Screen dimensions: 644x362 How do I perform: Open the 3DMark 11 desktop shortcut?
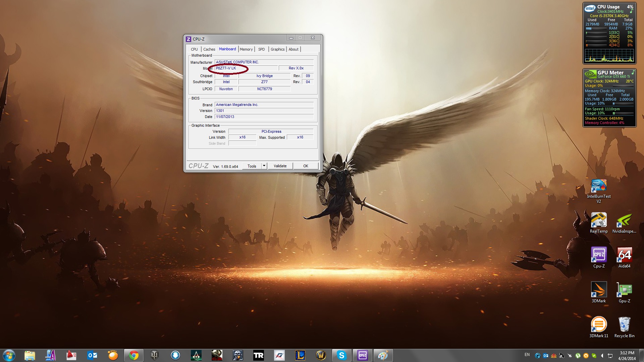click(x=599, y=327)
